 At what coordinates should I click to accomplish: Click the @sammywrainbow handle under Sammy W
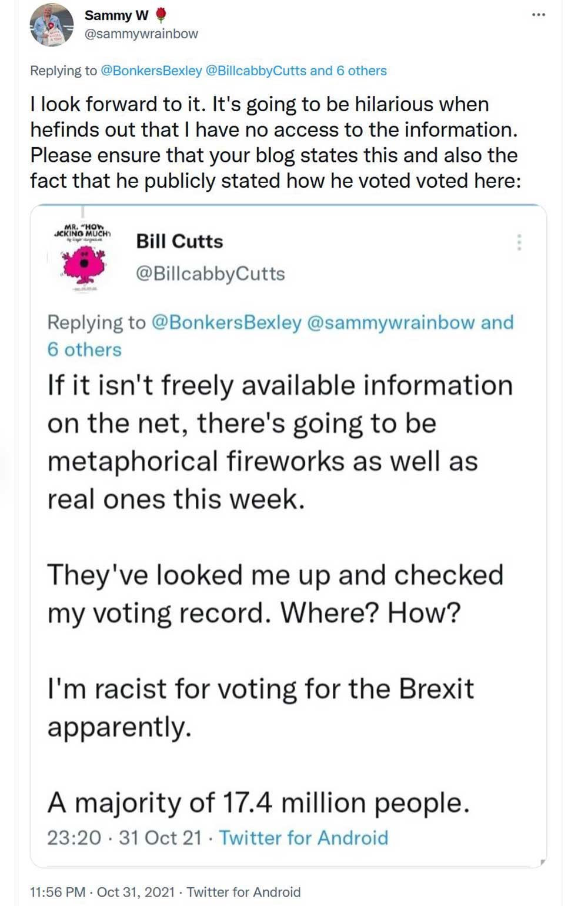[x=141, y=34]
